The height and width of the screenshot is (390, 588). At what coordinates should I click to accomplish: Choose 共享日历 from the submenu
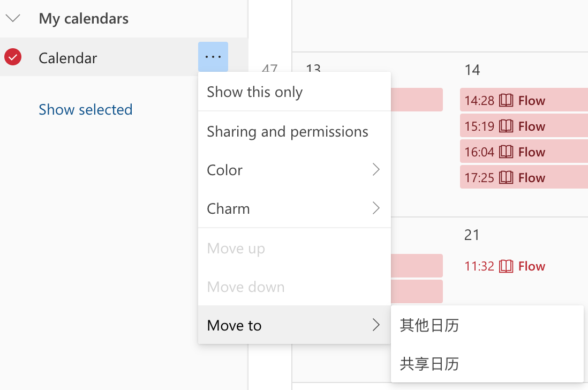[430, 364]
